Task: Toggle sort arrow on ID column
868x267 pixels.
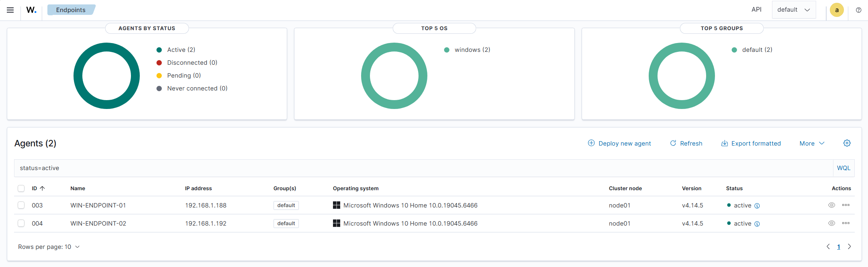Action: pos(42,188)
